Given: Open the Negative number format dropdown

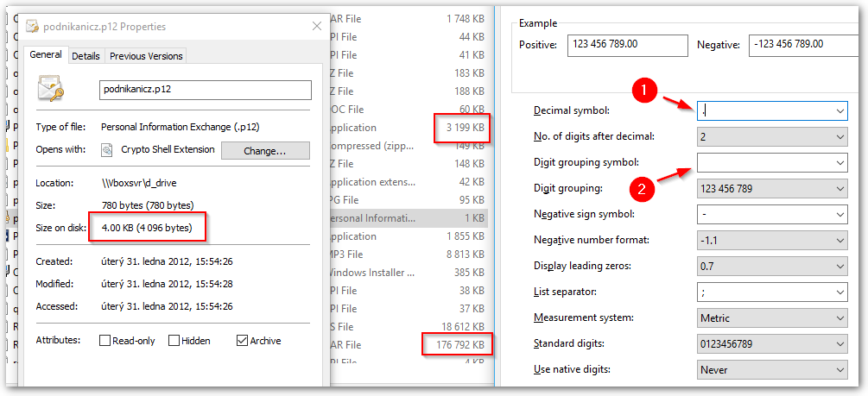Looking at the screenshot, I should (772, 241).
